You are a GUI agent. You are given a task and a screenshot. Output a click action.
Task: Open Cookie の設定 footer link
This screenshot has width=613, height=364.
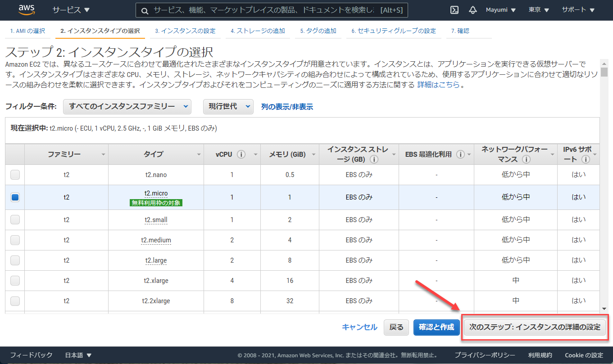[x=584, y=355]
